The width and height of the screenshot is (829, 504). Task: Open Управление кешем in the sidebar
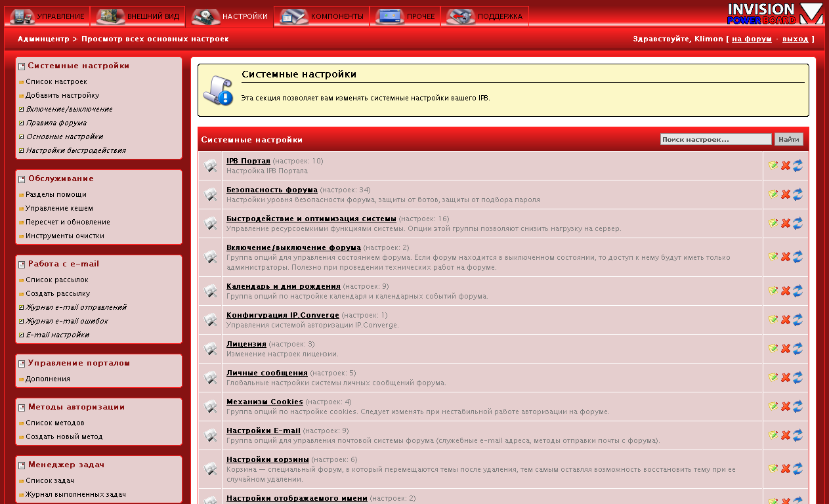point(59,208)
